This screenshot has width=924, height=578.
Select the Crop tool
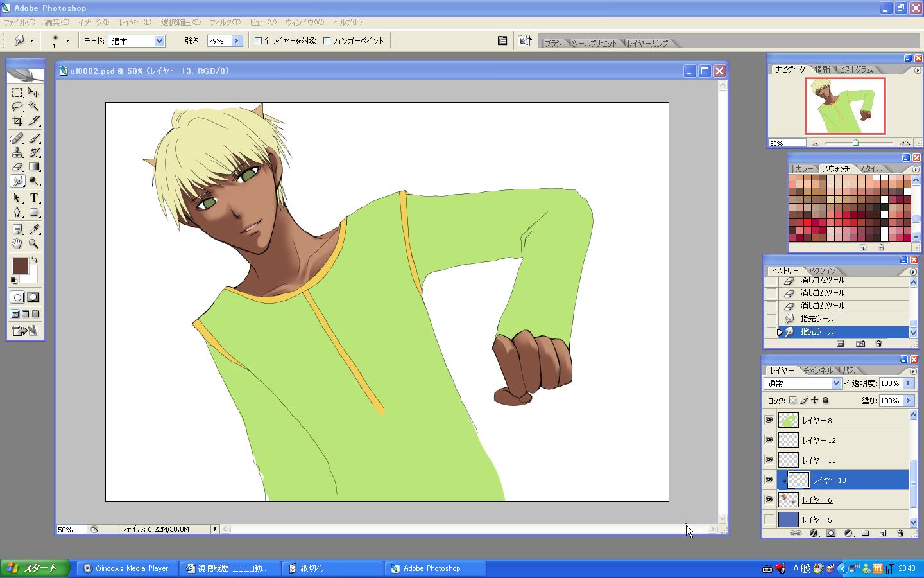pyautogui.click(x=17, y=121)
